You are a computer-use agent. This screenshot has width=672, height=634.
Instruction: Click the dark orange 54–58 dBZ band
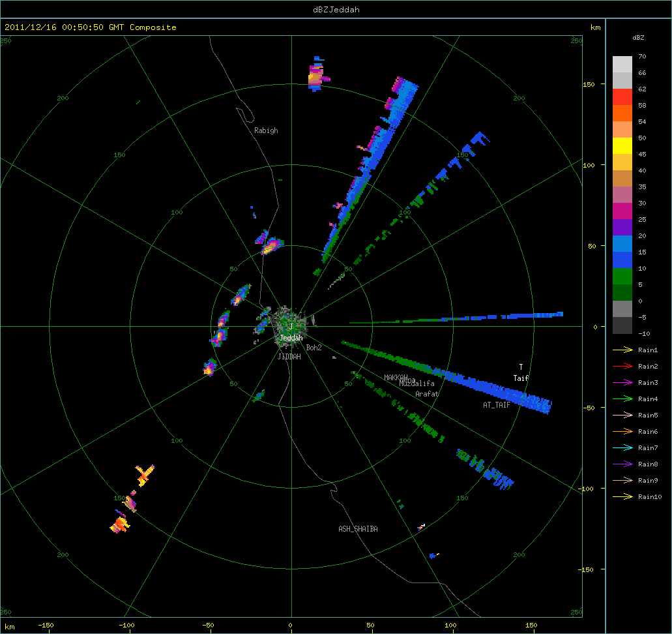point(622,113)
